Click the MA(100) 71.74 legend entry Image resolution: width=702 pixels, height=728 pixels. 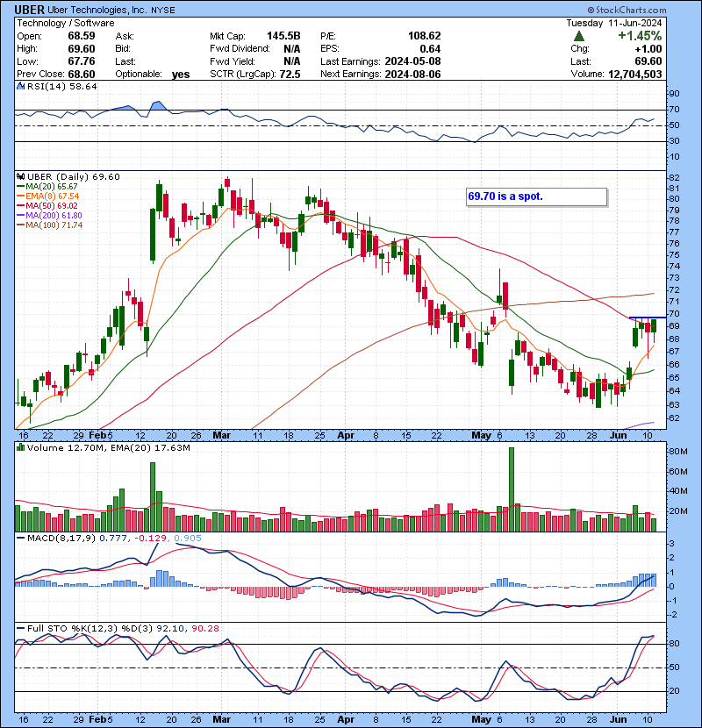[49, 225]
